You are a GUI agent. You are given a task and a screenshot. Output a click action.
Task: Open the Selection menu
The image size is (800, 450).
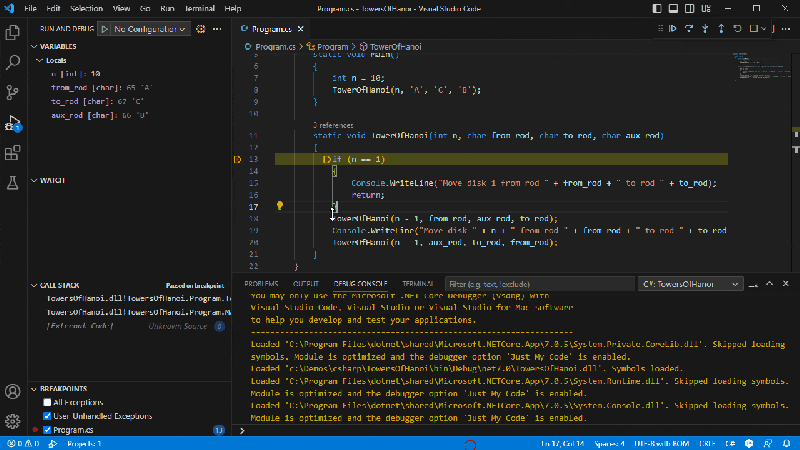[86, 9]
